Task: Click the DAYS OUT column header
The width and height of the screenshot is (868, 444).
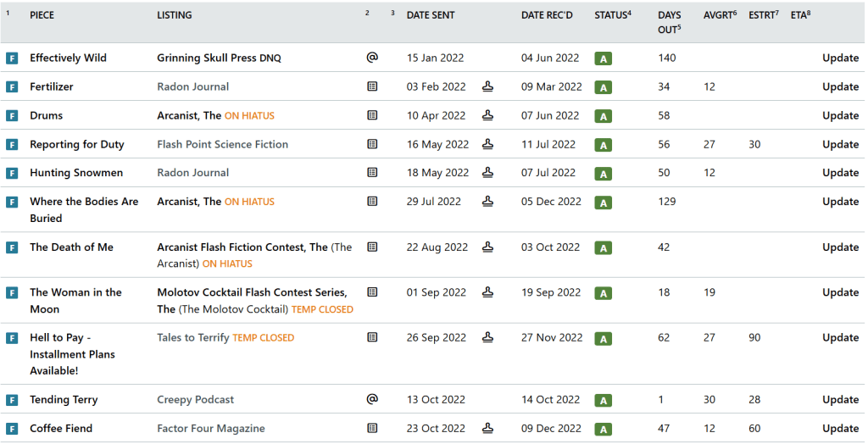Action: [670, 22]
